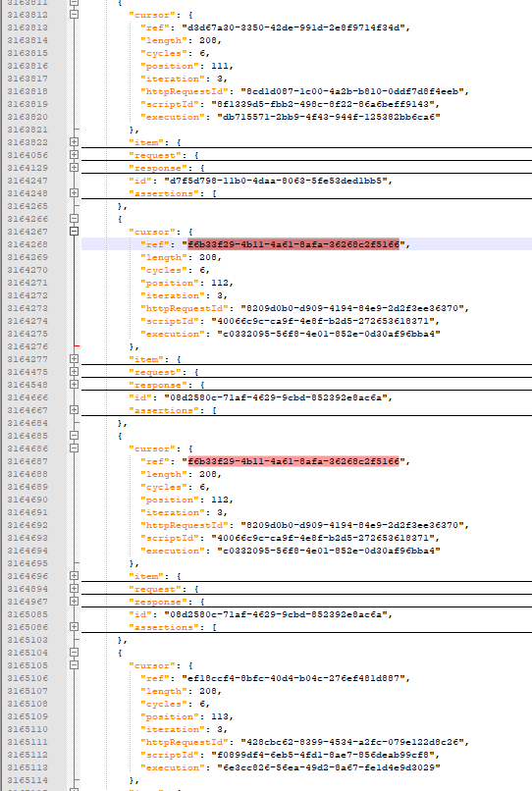Viewport: 532px width, 791px height.
Task: Click line number 3164247 in the margin
Action: click(x=27, y=181)
